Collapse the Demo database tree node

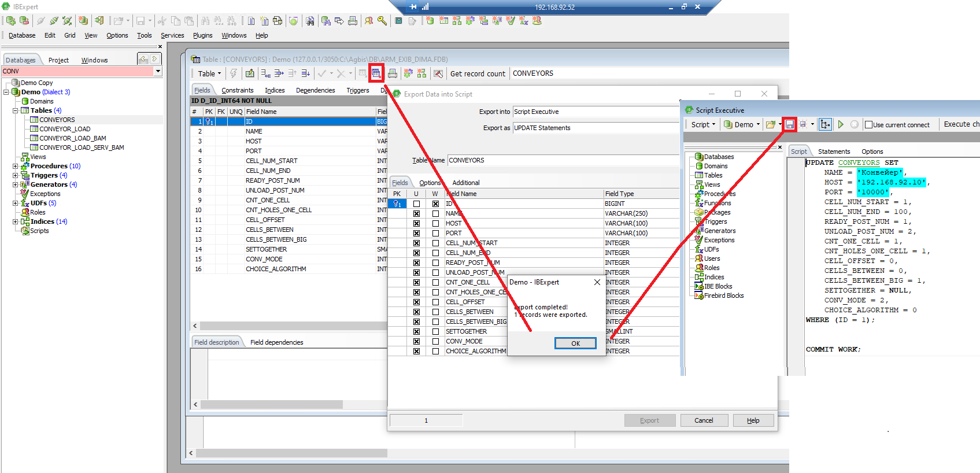click(6, 92)
